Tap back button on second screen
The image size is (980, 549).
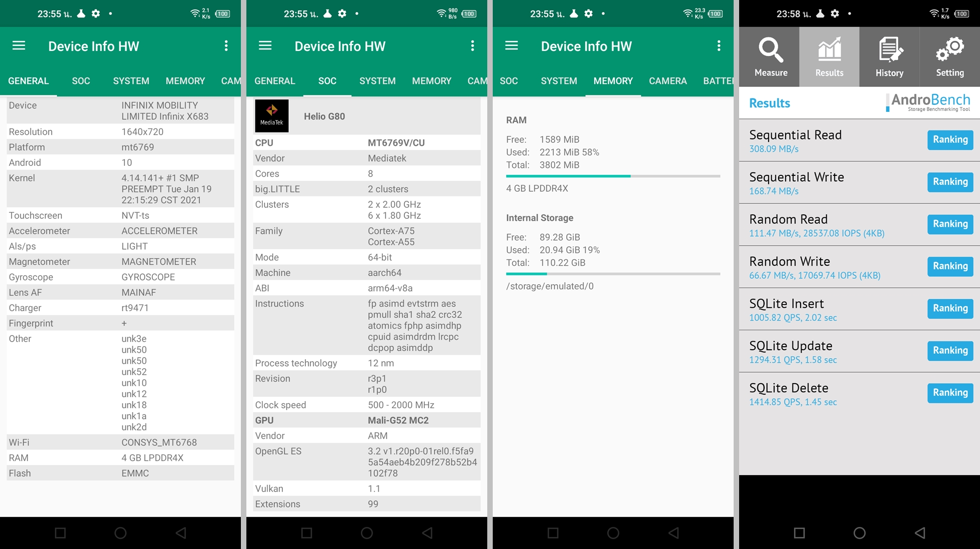(x=427, y=533)
